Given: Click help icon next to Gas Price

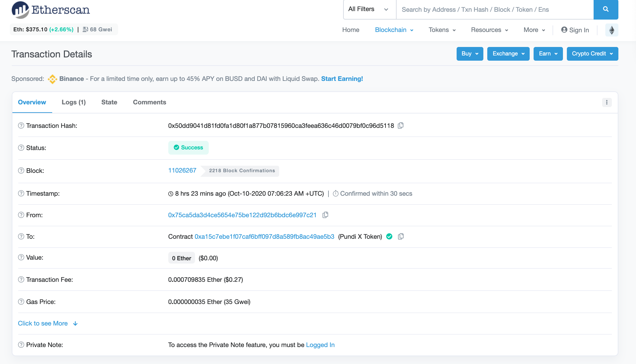Looking at the screenshot, I should click(21, 302).
